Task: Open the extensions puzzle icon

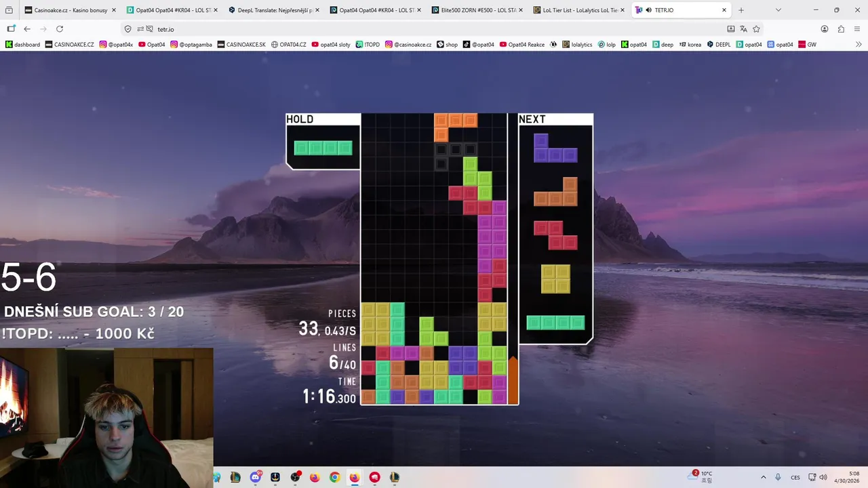Action: (841, 29)
